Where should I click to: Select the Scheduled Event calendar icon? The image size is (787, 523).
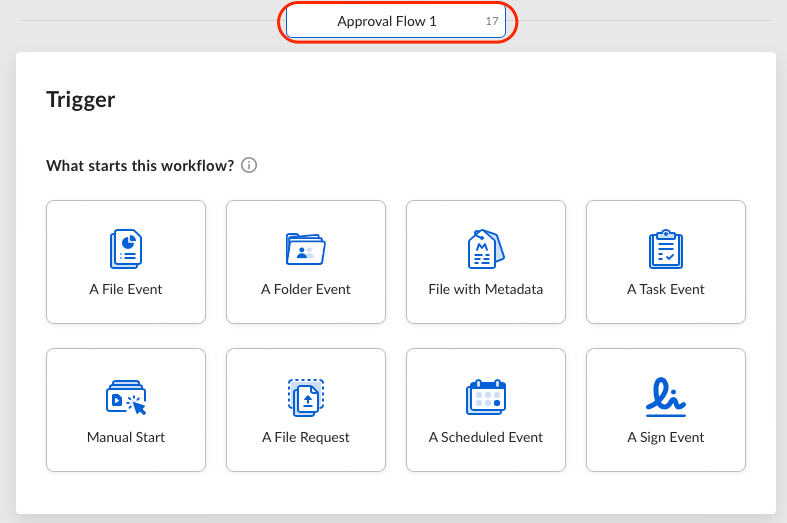(x=486, y=397)
